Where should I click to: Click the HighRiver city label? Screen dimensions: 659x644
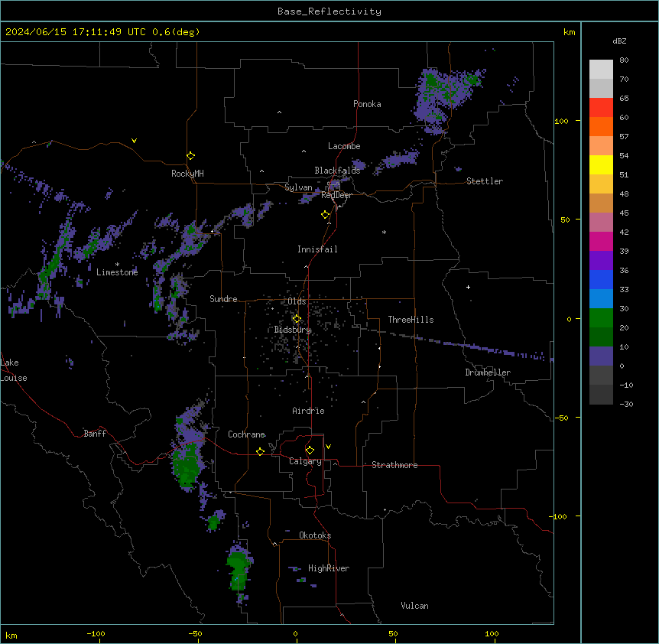tap(329, 568)
